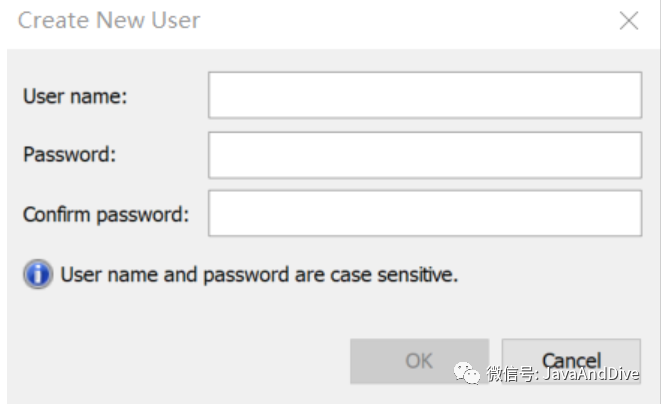Click the bottom password confirmation box
The width and height of the screenshot is (661, 404).
[x=424, y=214]
